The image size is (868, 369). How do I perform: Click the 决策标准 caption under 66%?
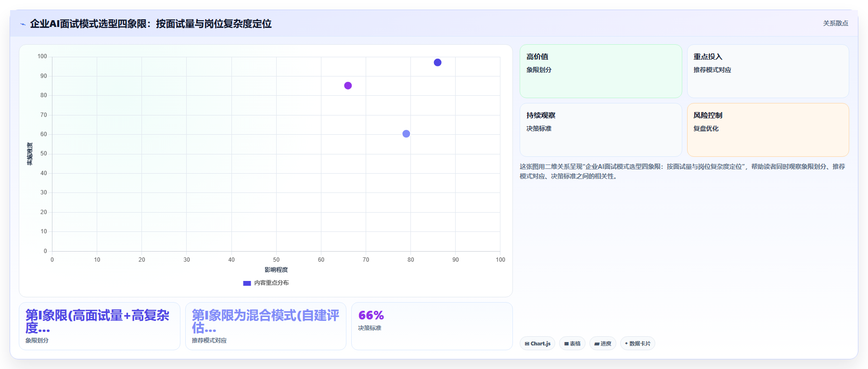pos(370,328)
